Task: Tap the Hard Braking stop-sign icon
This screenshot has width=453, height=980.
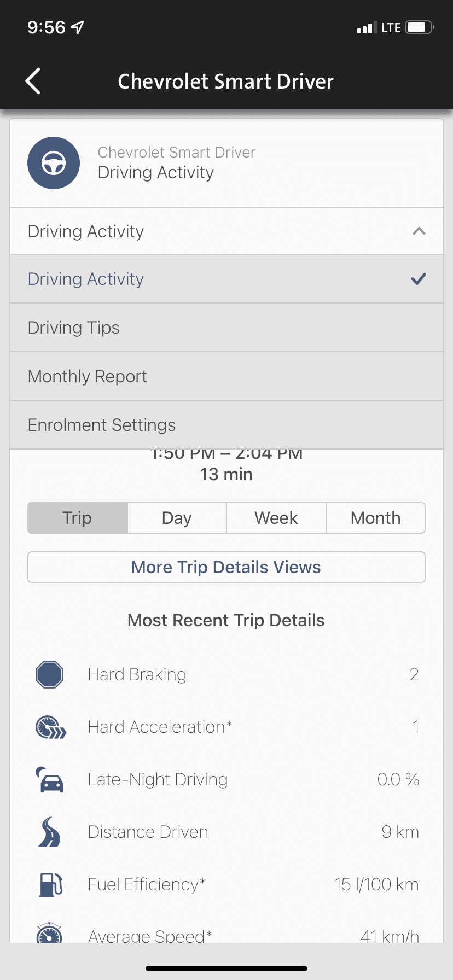Action: [49, 674]
